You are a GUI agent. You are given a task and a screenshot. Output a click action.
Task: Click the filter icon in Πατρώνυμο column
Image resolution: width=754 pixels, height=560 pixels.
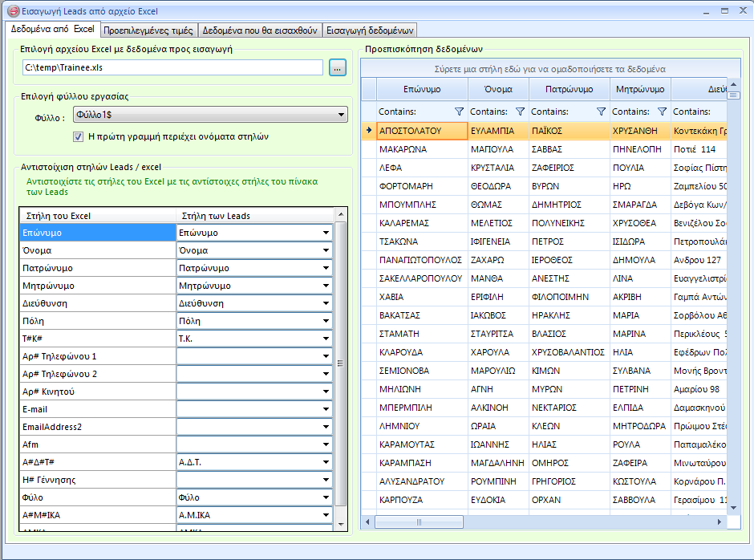coord(601,112)
